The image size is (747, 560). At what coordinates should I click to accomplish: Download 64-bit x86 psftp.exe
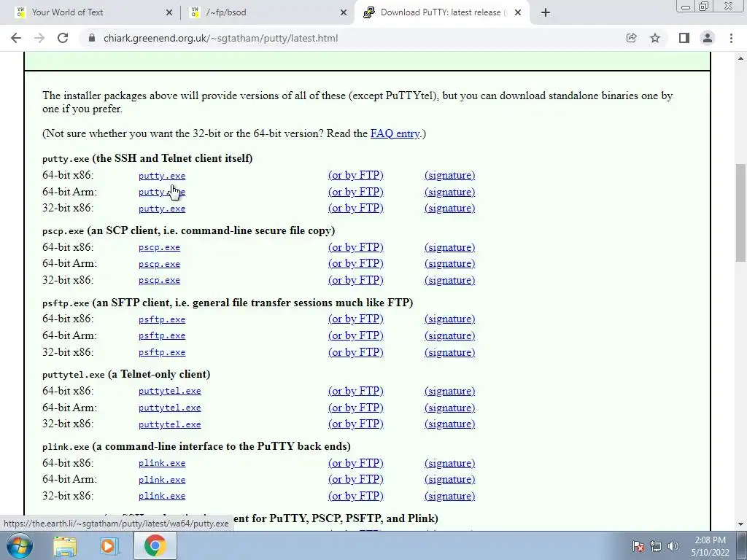(162, 319)
